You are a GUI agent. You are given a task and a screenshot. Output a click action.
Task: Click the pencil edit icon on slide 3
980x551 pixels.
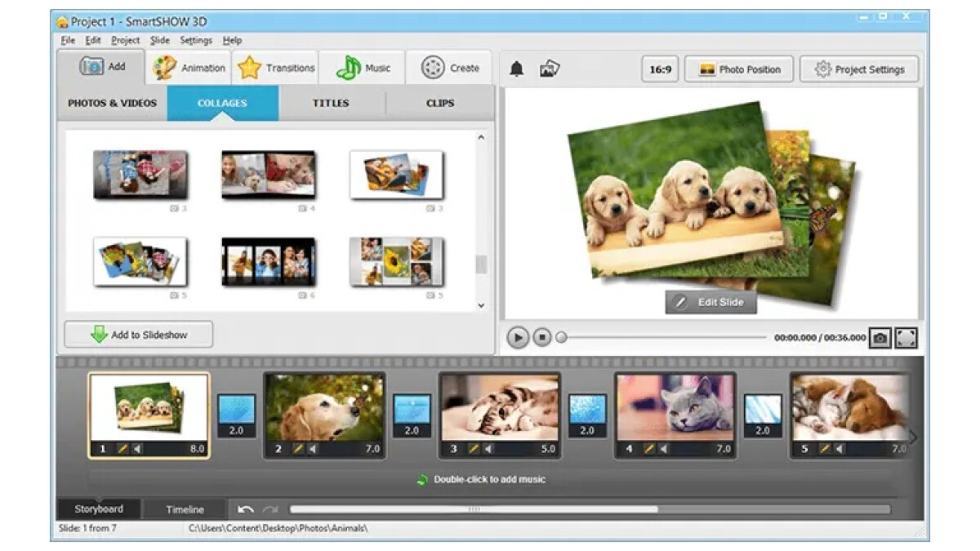(474, 449)
